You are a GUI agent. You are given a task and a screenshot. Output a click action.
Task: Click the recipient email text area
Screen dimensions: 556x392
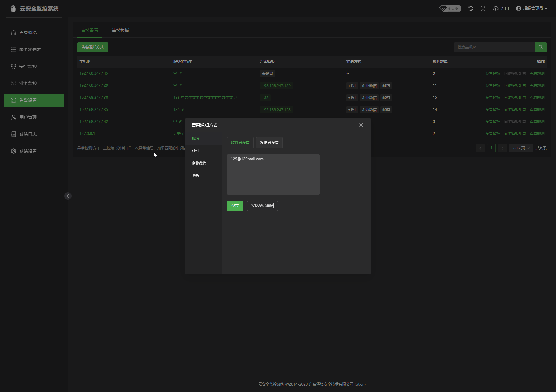[x=273, y=175]
